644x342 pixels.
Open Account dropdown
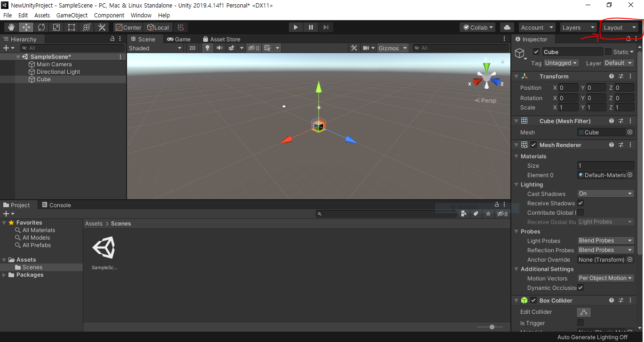click(x=537, y=27)
